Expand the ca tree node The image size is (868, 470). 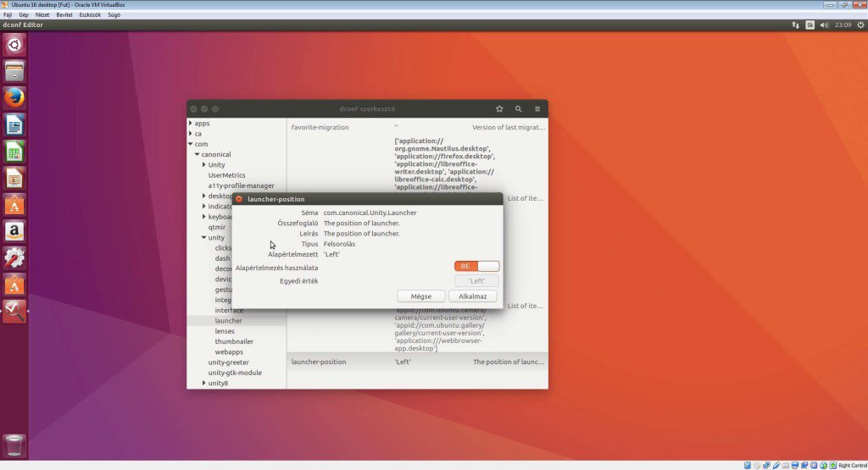click(191, 134)
